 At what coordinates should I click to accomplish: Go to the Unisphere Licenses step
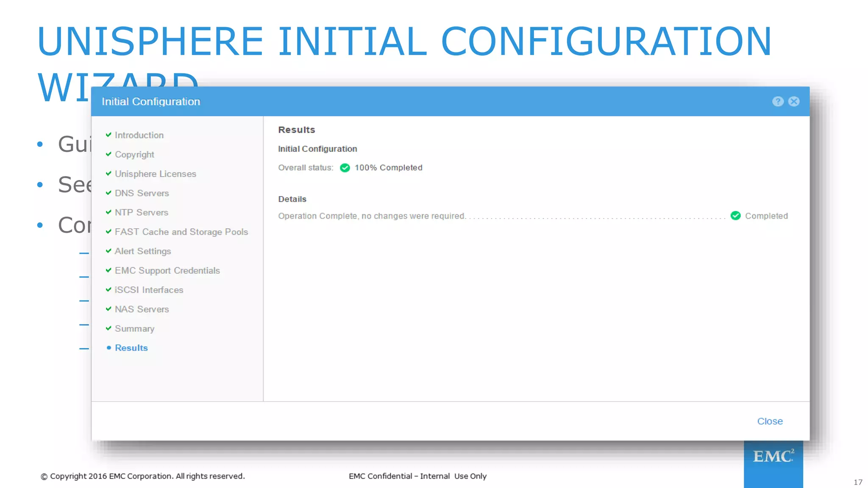[x=156, y=174]
